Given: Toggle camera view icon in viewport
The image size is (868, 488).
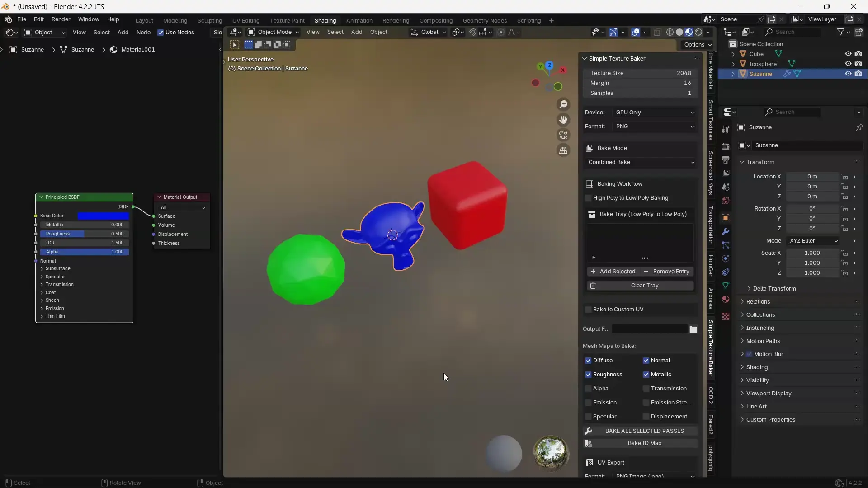Looking at the screenshot, I should [x=563, y=135].
